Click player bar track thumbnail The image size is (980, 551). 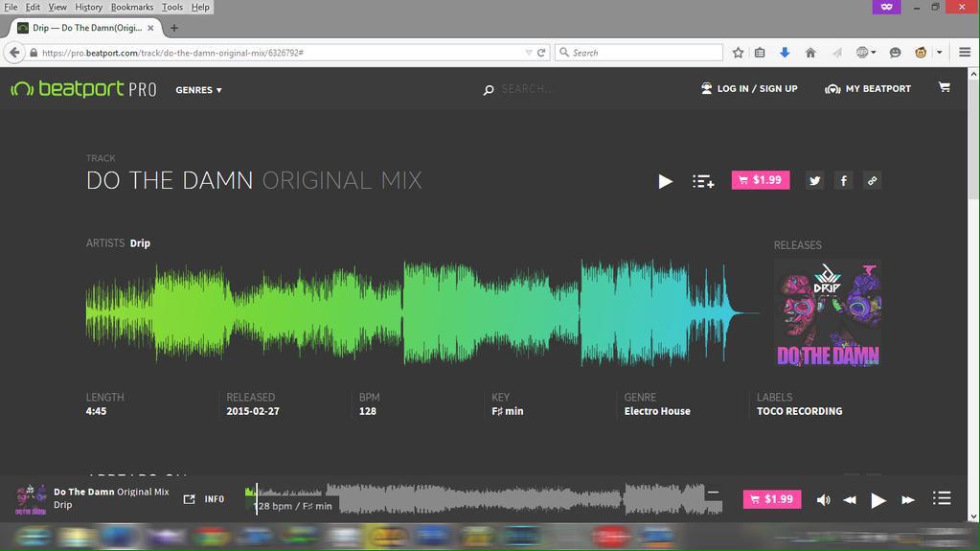pyautogui.click(x=31, y=498)
